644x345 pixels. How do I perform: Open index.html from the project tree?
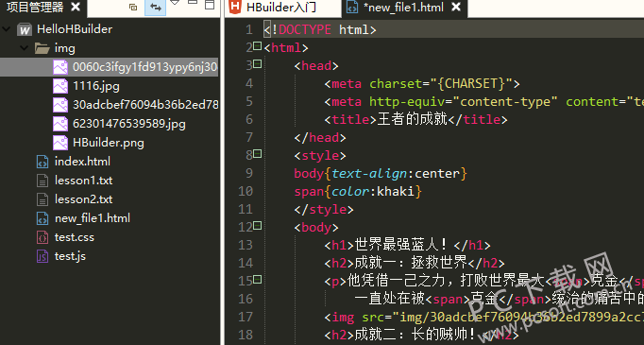(82, 162)
